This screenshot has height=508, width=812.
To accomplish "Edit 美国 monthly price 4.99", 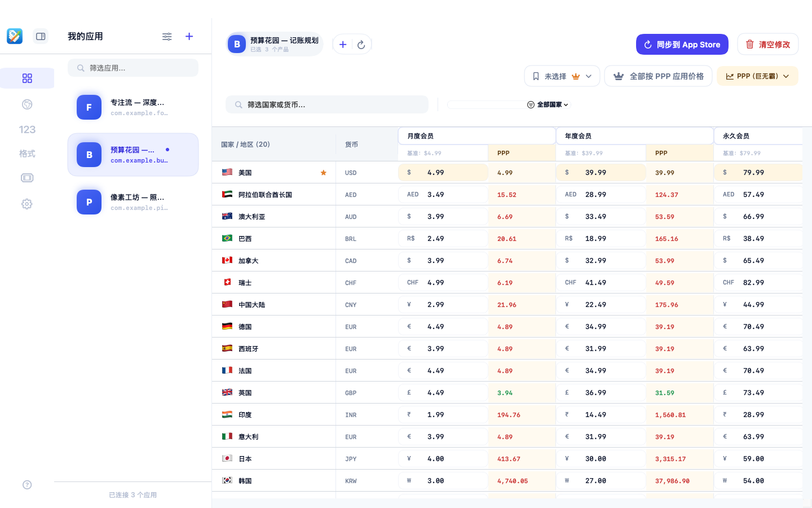I will [x=443, y=173].
